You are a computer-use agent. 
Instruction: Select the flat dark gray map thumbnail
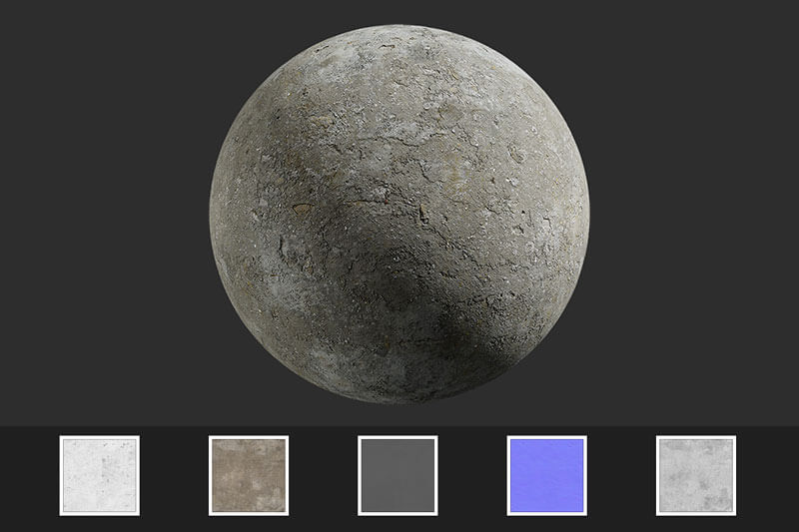(398, 475)
